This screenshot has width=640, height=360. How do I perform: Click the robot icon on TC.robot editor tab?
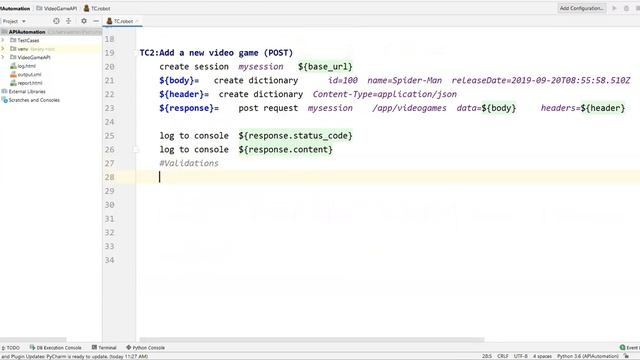click(109, 21)
